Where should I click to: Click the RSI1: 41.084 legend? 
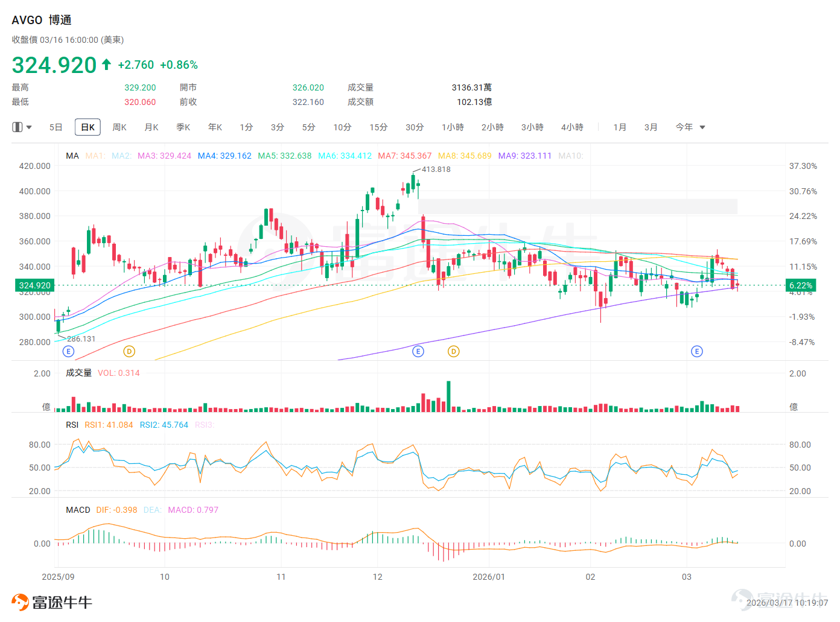109,425
